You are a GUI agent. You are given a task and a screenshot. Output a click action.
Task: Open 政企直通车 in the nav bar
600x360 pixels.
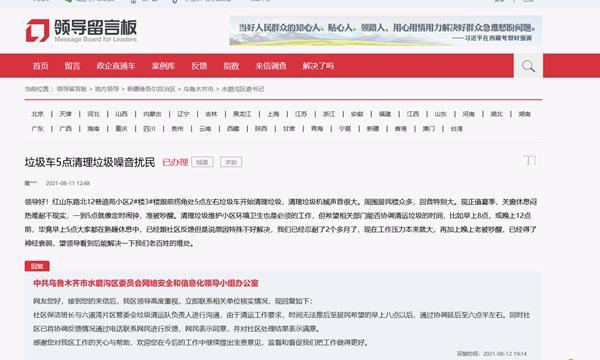(x=116, y=66)
